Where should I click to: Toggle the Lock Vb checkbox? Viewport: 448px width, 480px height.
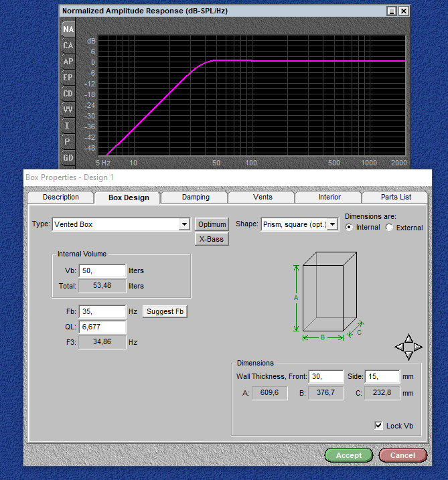(379, 426)
